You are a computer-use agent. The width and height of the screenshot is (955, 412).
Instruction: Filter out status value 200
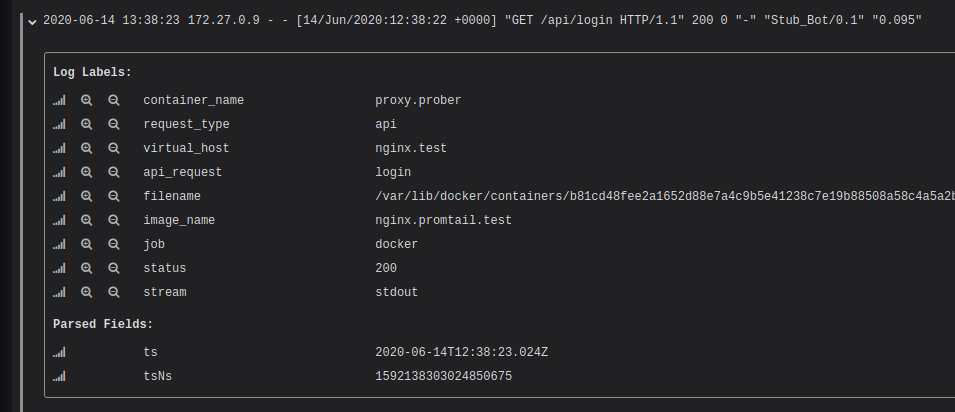point(114,268)
